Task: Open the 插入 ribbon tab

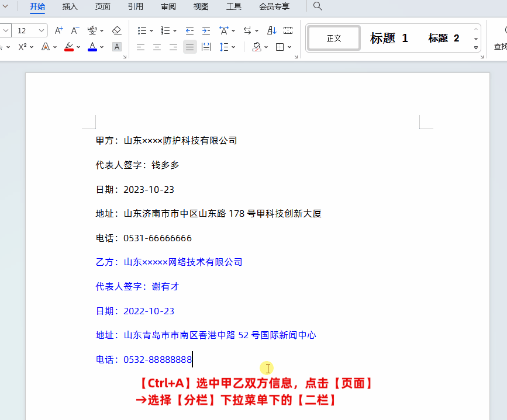Action: click(x=70, y=6)
